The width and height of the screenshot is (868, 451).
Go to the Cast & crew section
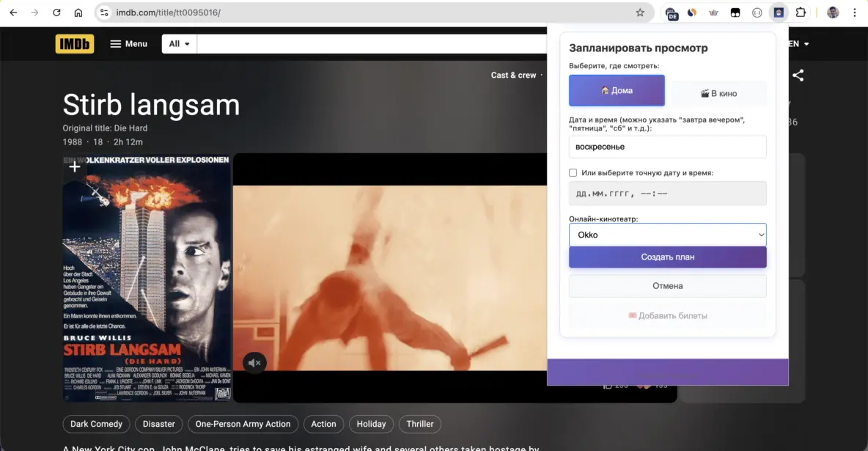point(513,75)
